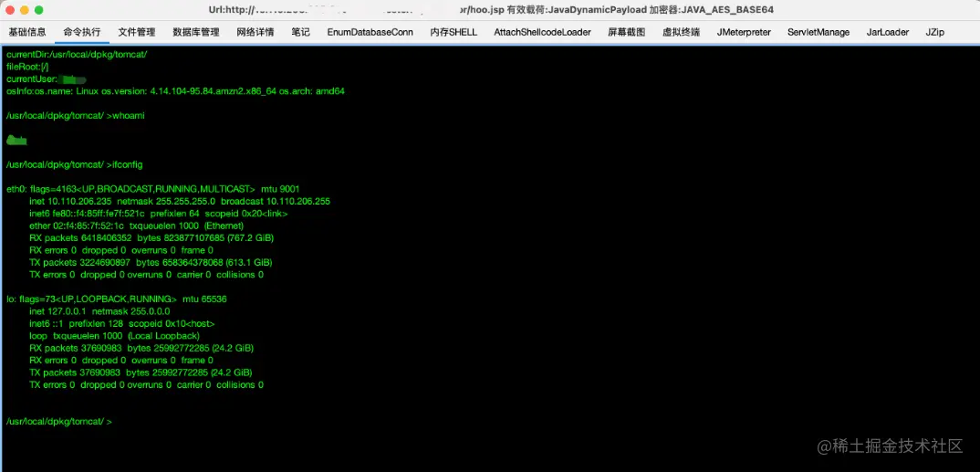Image resolution: width=980 pixels, height=472 pixels.
Task: Switch to the ServletManage tab
Action: coord(818,32)
